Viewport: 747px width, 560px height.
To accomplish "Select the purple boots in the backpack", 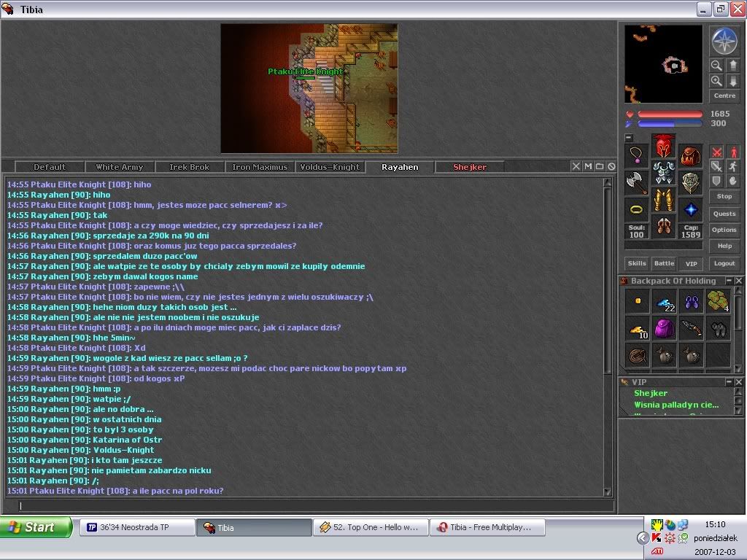I will (692, 301).
